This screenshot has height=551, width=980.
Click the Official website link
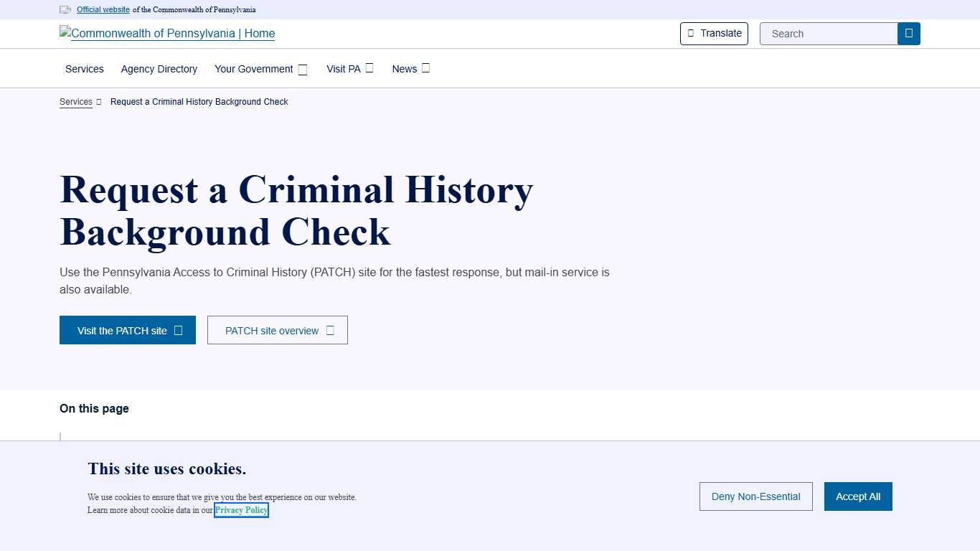point(103,9)
